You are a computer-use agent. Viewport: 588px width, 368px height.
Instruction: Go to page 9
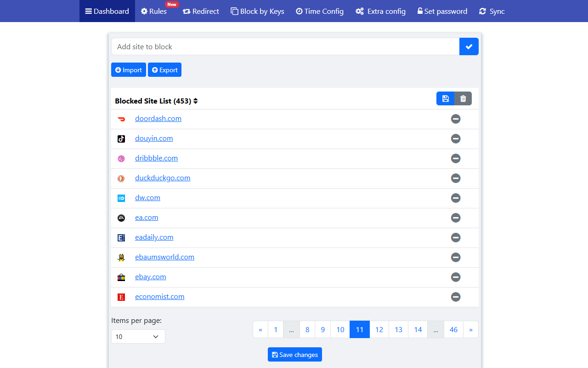point(323,329)
